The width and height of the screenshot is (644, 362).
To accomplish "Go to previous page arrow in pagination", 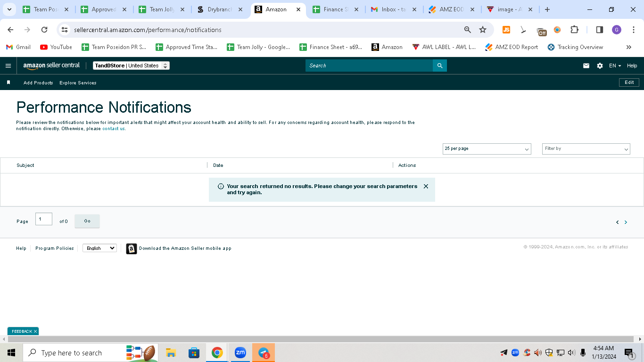I will coord(617,222).
